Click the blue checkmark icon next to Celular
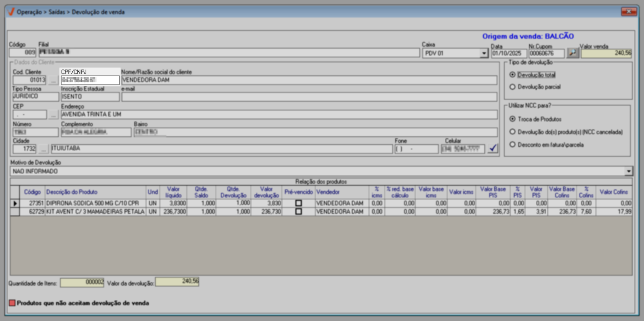 [493, 148]
